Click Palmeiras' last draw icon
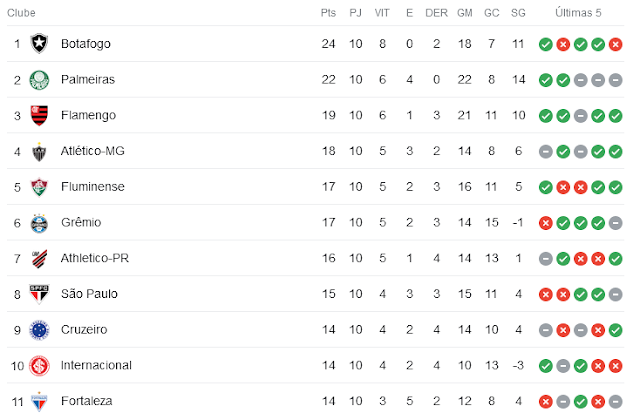The height and width of the screenshot is (413, 640). (615, 80)
